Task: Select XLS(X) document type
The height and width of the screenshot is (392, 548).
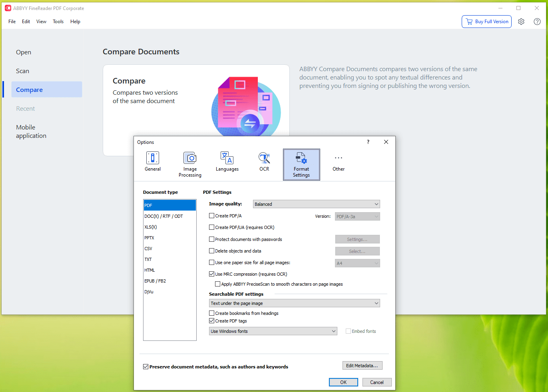Action: pos(170,227)
